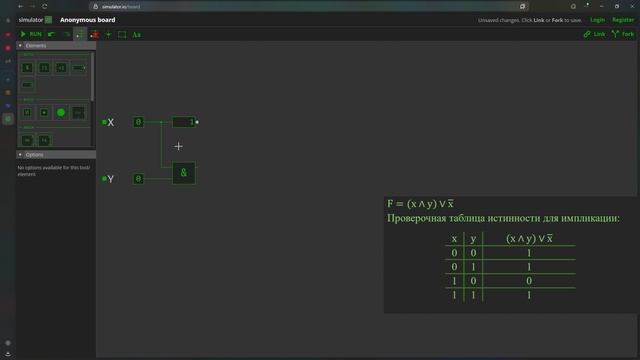
Task: Pick the OR (≥1) element in palette
Action: (x=44, y=68)
